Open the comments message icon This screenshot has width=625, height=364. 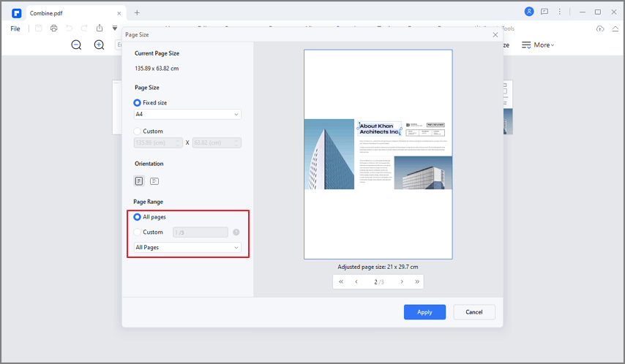[x=544, y=12]
